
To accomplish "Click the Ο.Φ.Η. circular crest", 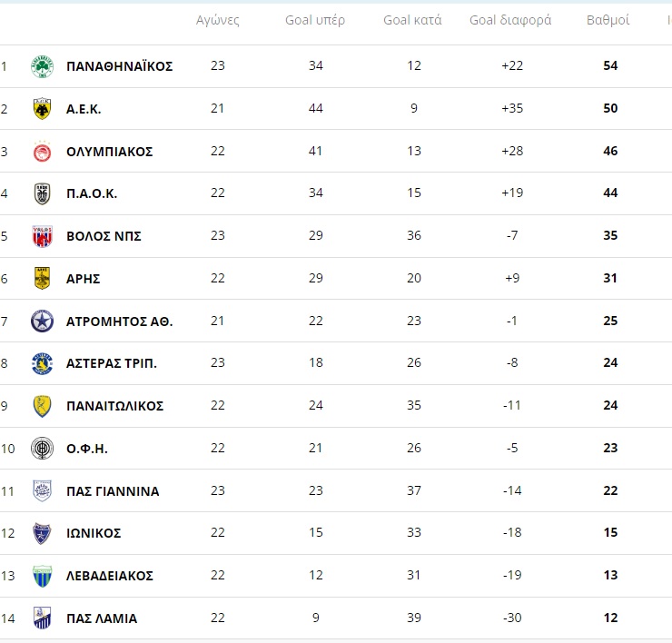I will pyautogui.click(x=42, y=449).
